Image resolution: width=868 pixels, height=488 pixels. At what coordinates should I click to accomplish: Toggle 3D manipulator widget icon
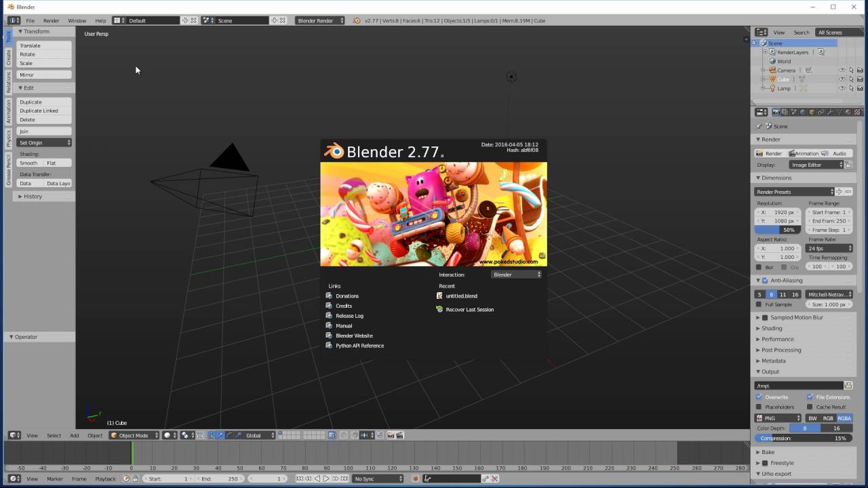[x=211, y=435]
